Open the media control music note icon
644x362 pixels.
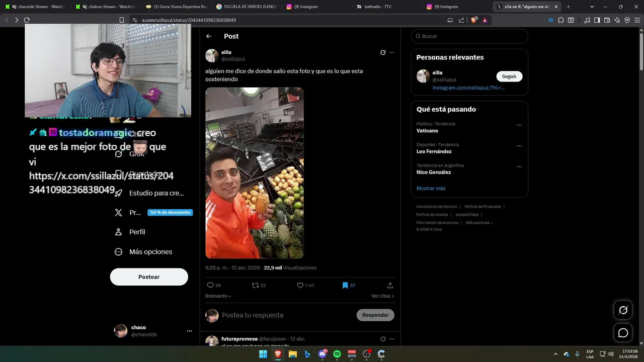587,20
